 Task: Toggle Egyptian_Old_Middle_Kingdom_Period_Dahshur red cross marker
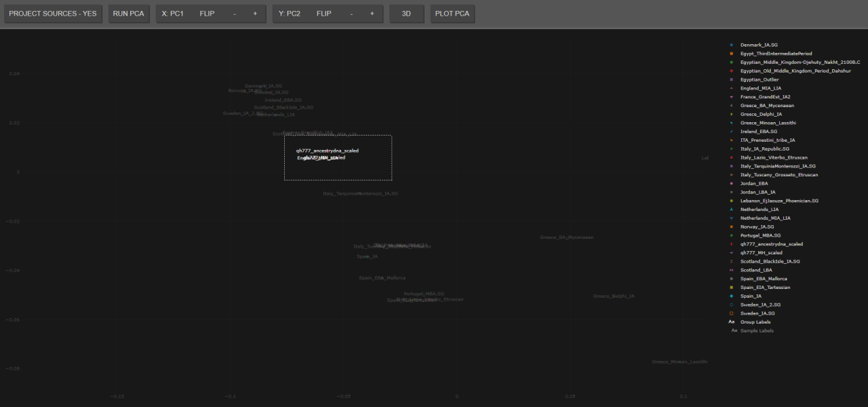[x=732, y=71]
